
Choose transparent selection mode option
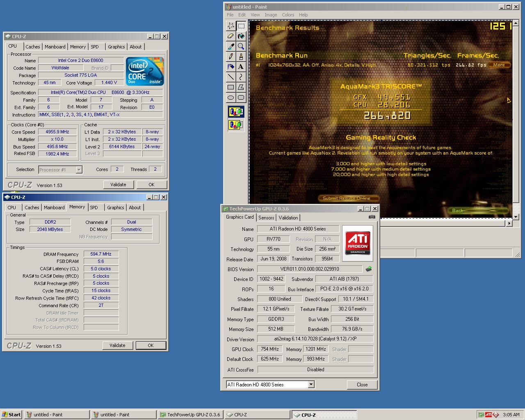pyautogui.click(x=236, y=124)
